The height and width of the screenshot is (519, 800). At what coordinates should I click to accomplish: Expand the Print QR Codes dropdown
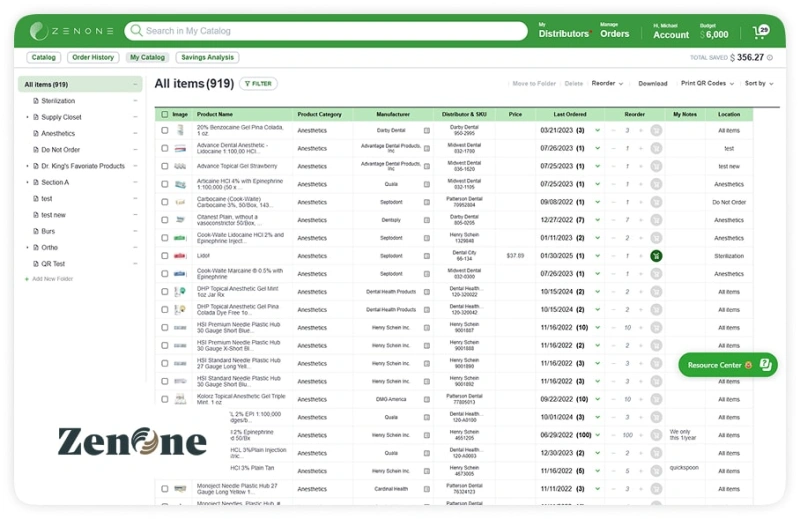point(706,84)
